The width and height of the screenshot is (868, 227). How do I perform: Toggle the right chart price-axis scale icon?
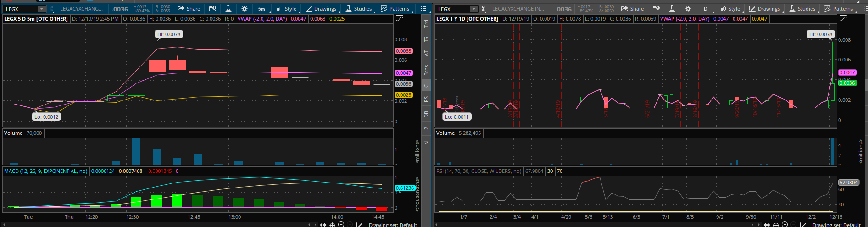(x=843, y=19)
